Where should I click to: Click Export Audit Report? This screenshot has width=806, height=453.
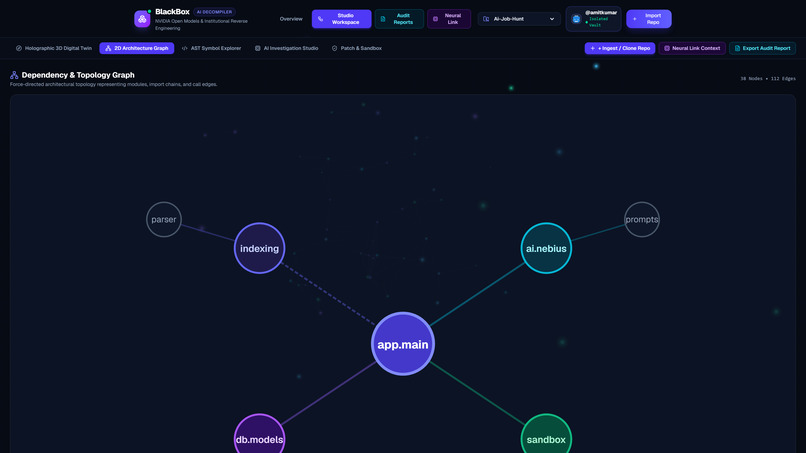point(762,48)
